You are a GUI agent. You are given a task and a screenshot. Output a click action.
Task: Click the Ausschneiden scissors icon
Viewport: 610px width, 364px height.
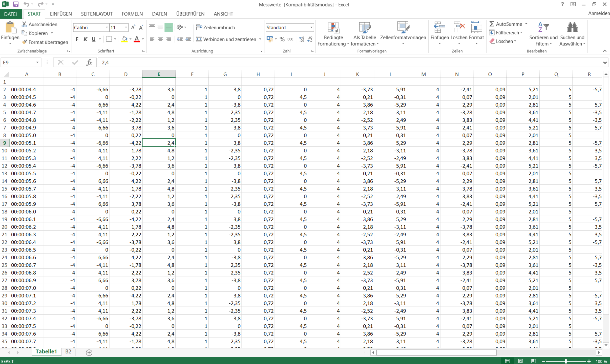point(24,24)
